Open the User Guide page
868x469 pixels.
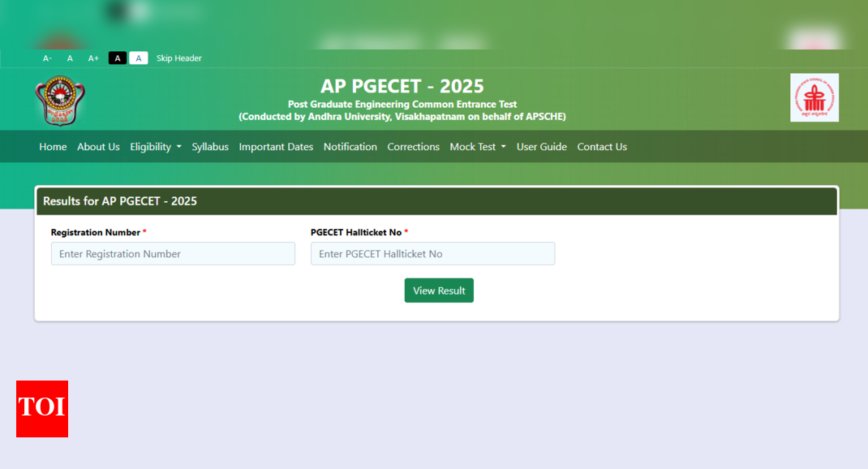[x=541, y=147]
